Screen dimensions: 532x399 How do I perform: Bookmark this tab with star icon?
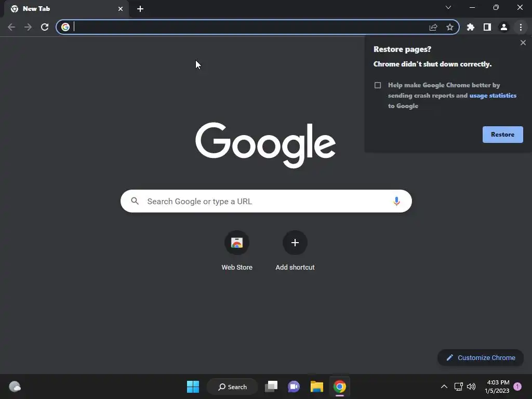pyautogui.click(x=450, y=27)
